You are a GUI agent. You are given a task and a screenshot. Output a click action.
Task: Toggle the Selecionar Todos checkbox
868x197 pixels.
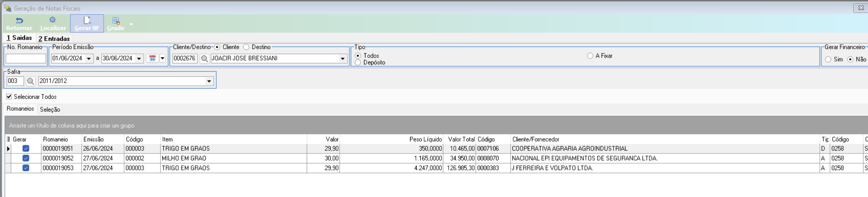(9, 97)
